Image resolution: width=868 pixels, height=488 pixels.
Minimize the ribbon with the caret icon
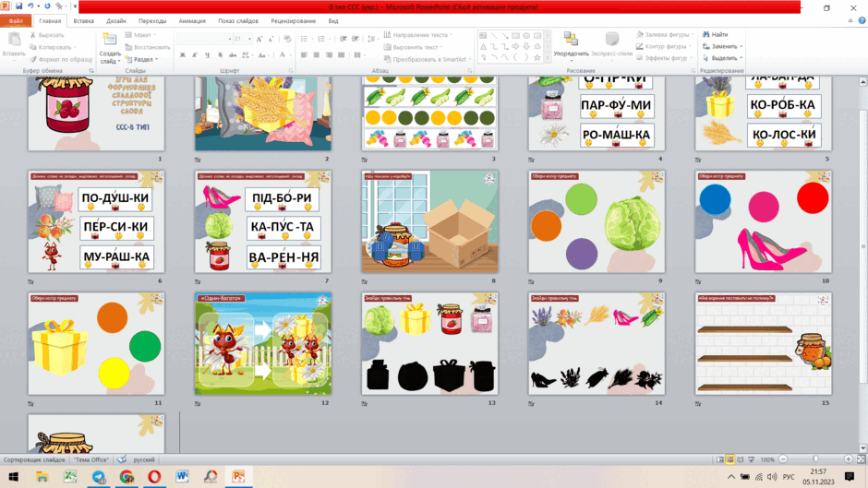point(850,20)
